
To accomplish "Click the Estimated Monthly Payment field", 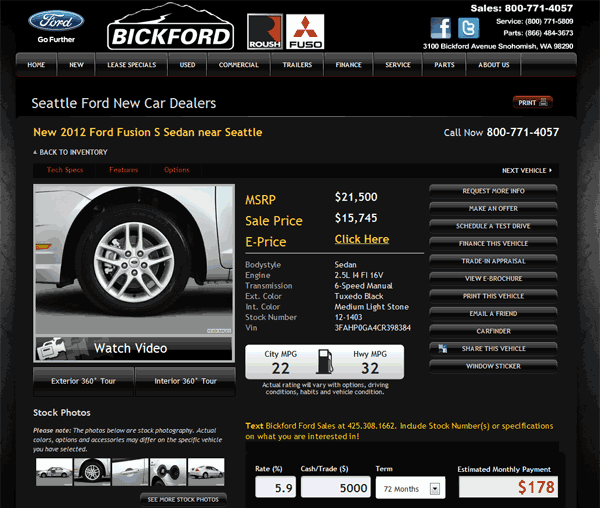I will point(508,487).
